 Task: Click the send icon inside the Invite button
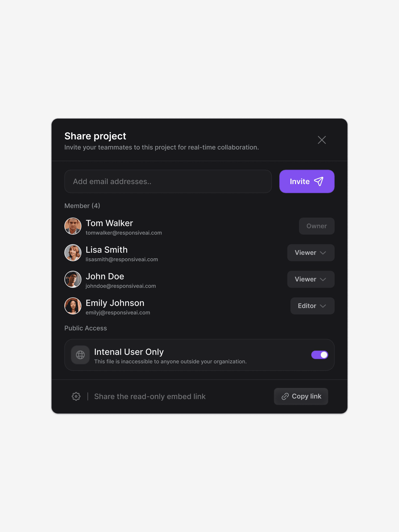[x=318, y=181]
